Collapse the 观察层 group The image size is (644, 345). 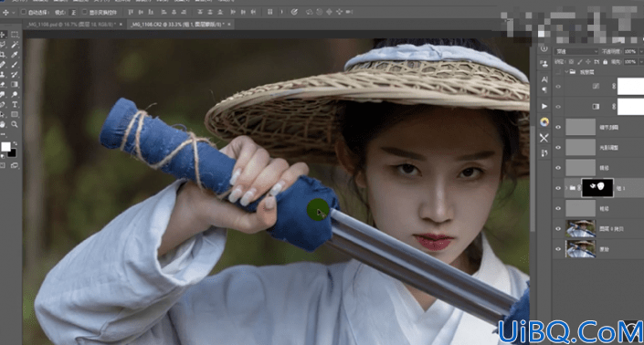[566, 72]
